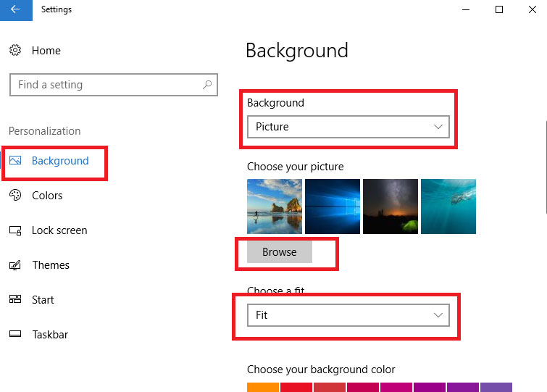
Task: Click the back arrow in the title bar
Action: tap(15, 10)
